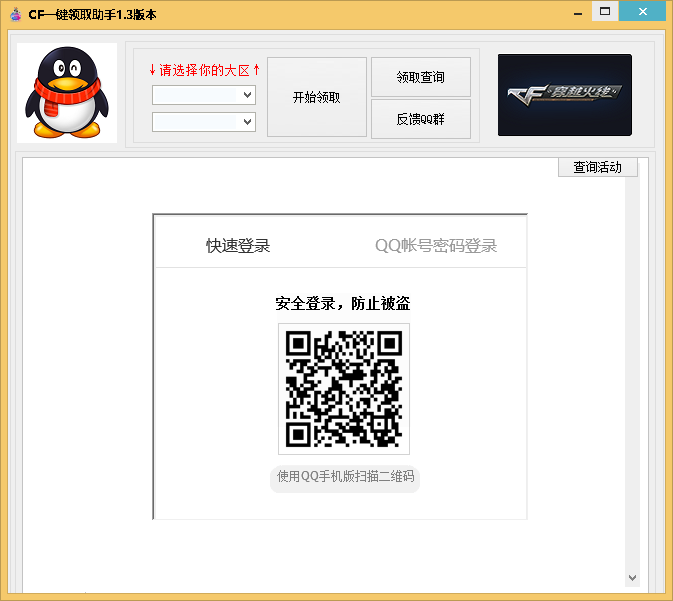
Task: Expand the second region dropdown
Action: (204, 122)
